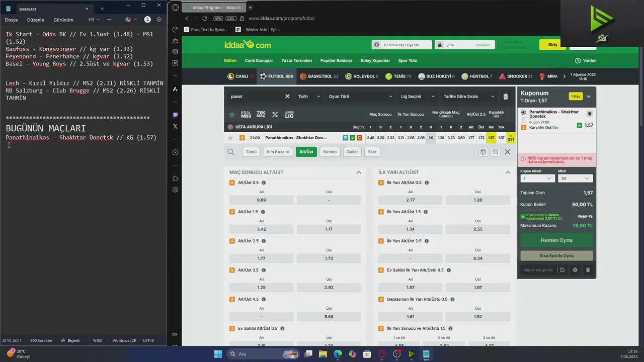Screen dimensions: 644x362
Task: Open Opera sidebar settings gear
Action: (x=175, y=190)
